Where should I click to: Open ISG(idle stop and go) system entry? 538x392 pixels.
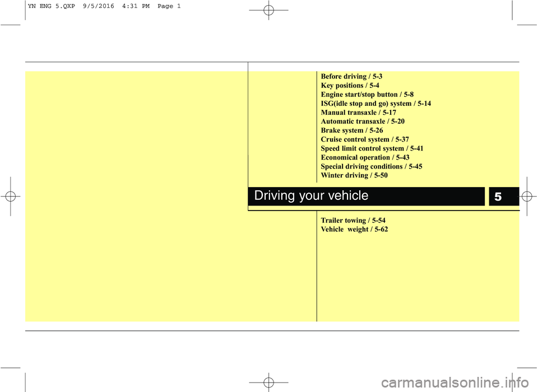[375, 104]
